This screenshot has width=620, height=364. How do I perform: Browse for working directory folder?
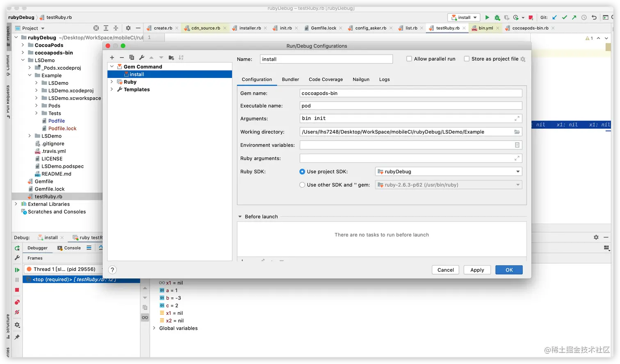[x=517, y=132]
